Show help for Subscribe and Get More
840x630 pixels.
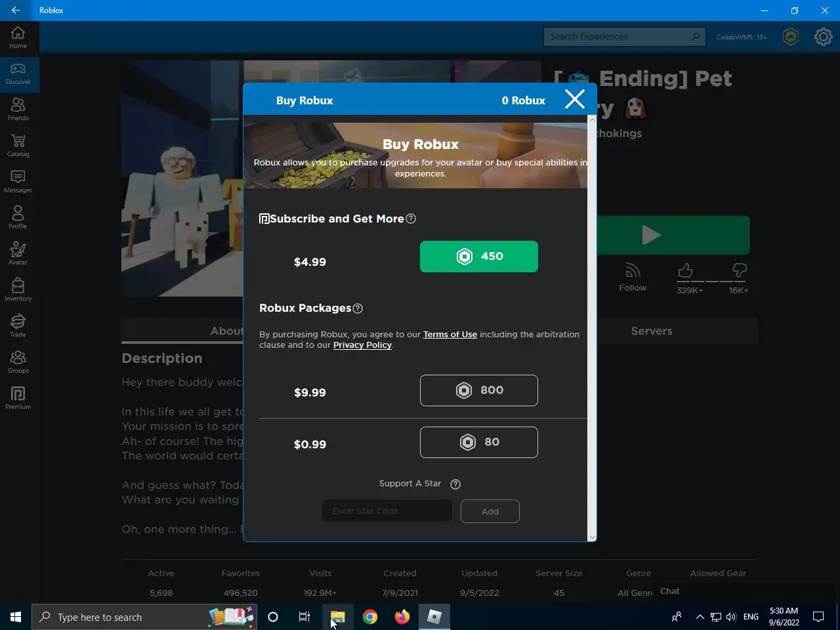[x=411, y=219]
